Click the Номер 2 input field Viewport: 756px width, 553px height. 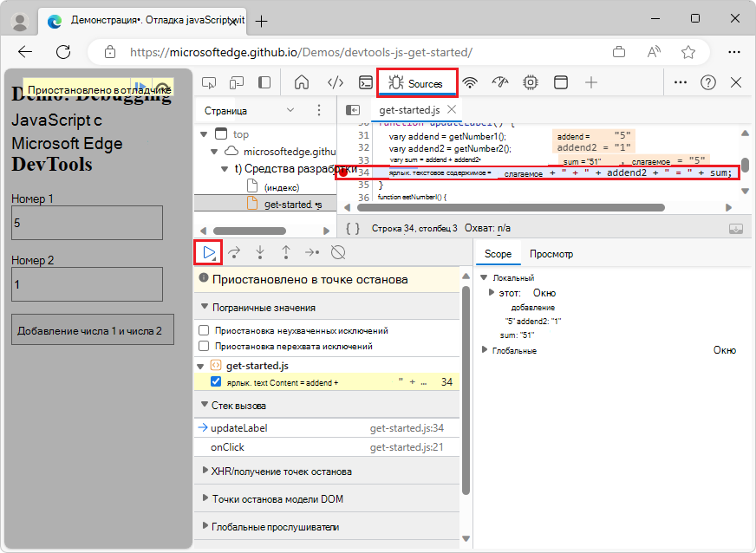[x=87, y=284]
